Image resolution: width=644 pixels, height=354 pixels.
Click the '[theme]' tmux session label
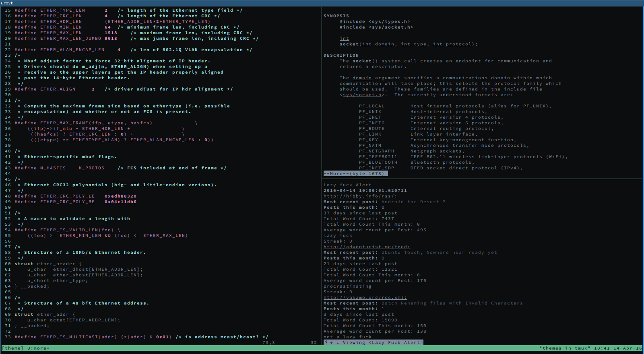pos(12,348)
